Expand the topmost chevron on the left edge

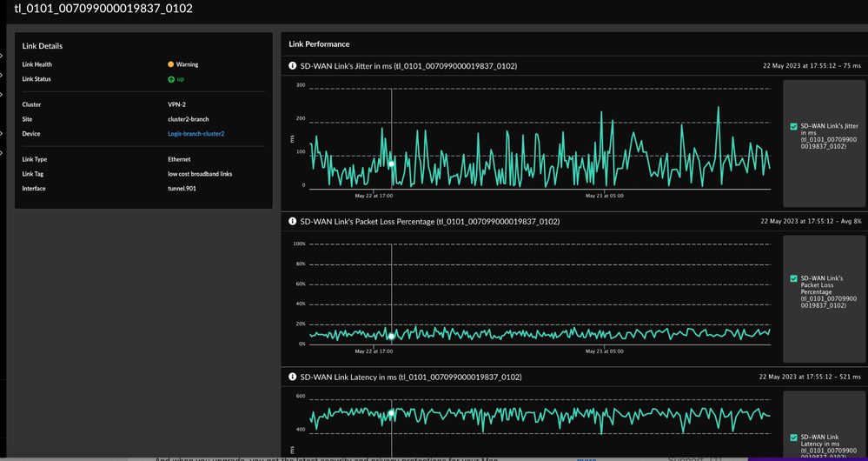point(2,57)
